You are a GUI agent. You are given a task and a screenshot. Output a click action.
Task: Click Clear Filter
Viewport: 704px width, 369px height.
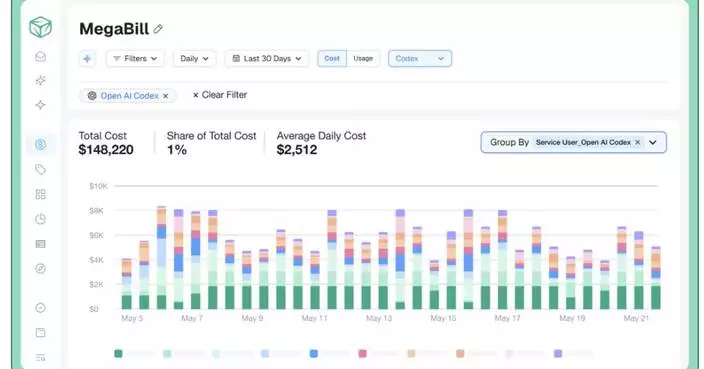click(x=220, y=95)
